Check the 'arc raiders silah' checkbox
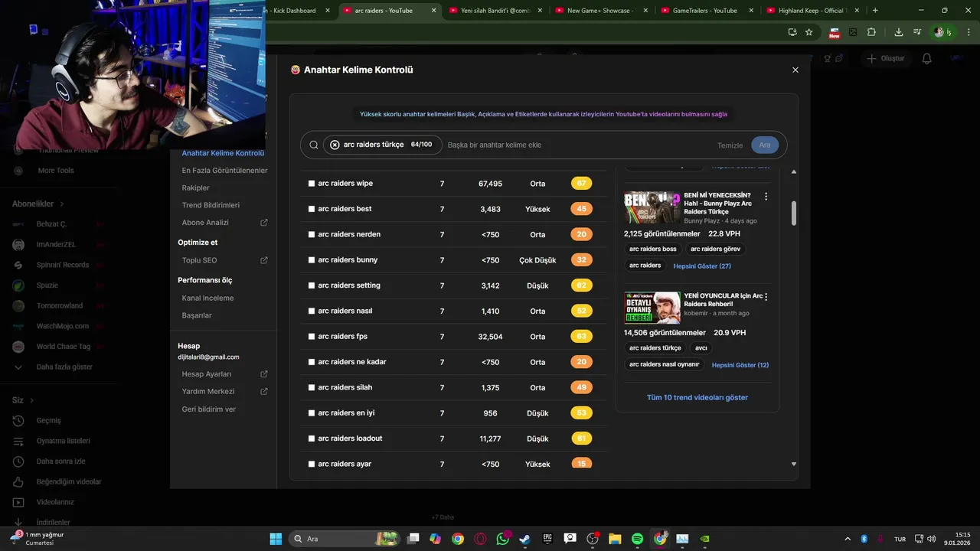The height and width of the screenshot is (551, 980). coord(312,387)
